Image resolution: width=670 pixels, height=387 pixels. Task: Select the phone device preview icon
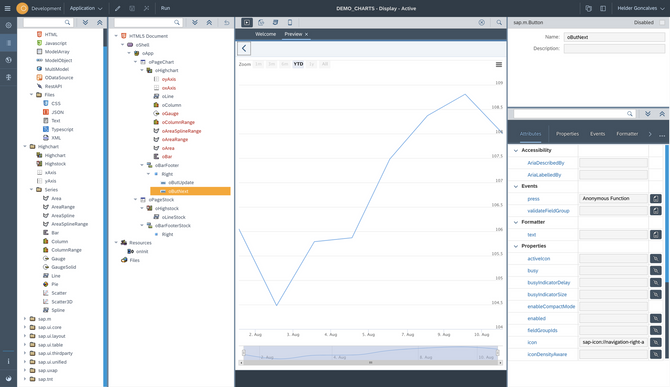pos(290,22)
